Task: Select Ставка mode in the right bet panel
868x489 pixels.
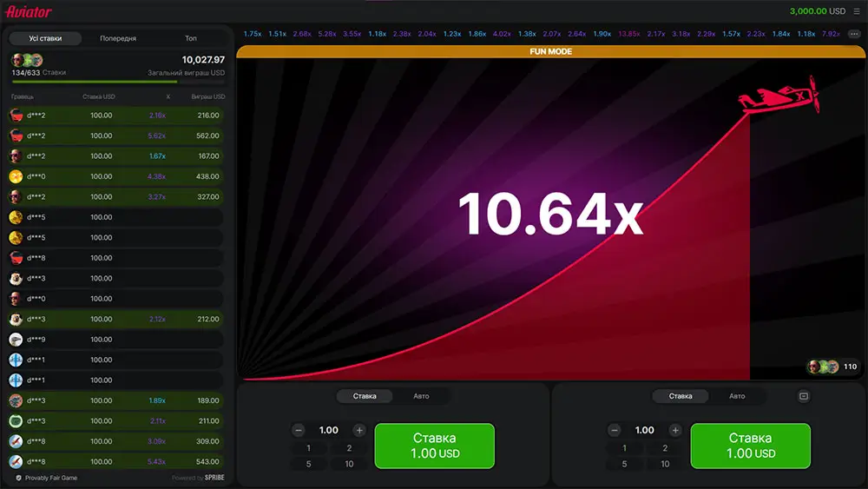Action: pos(681,396)
